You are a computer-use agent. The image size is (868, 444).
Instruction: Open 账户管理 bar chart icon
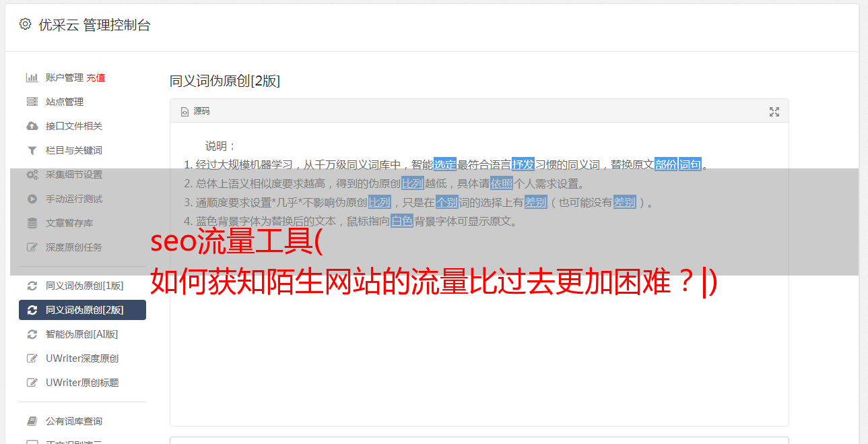32,77
